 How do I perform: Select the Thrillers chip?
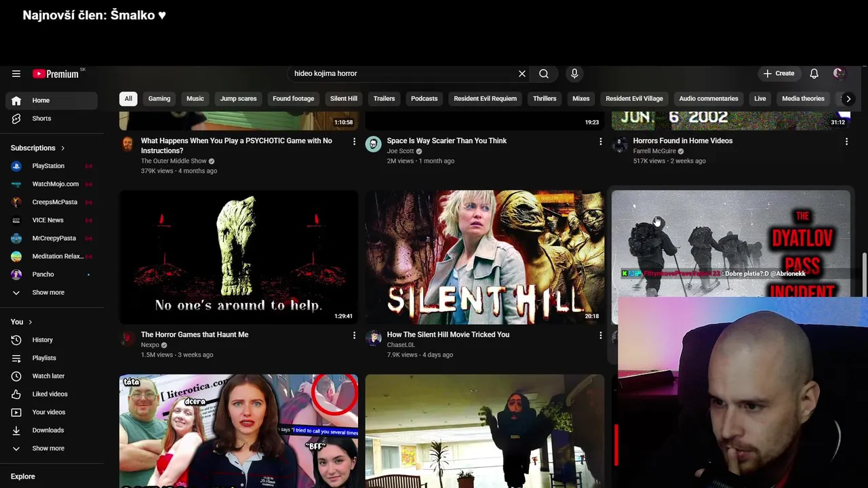tap(545, 99)
